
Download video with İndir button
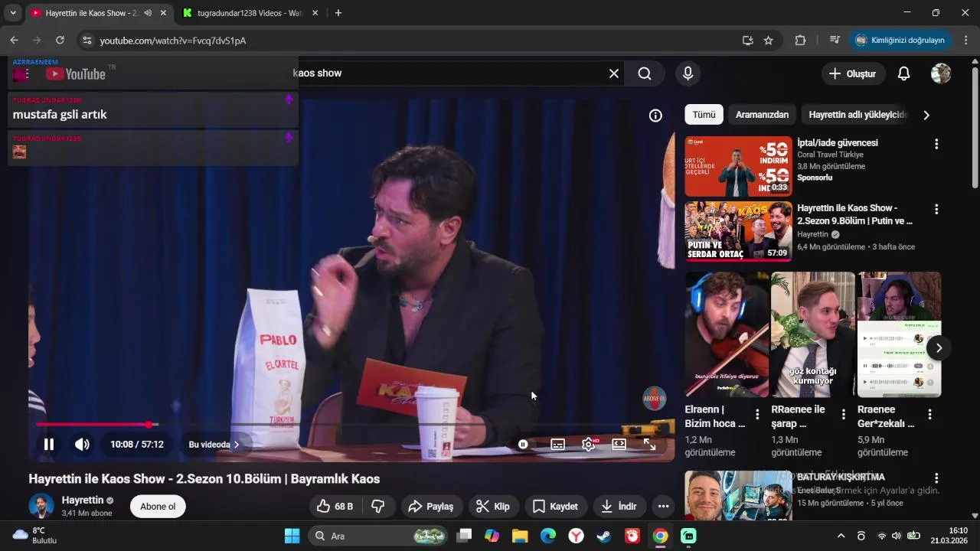click(619, 507)
